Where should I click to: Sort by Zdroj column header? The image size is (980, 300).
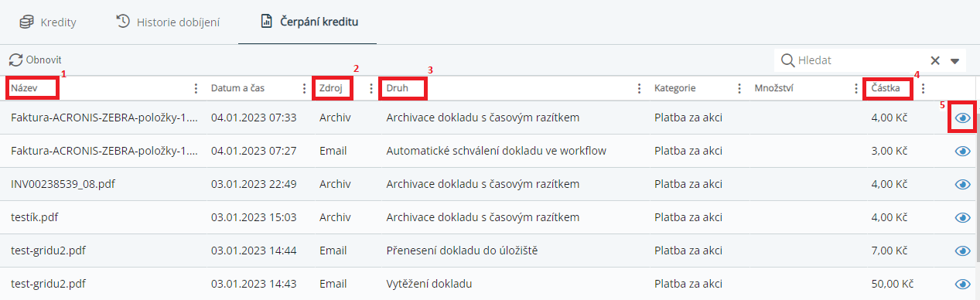coord(332,88)
